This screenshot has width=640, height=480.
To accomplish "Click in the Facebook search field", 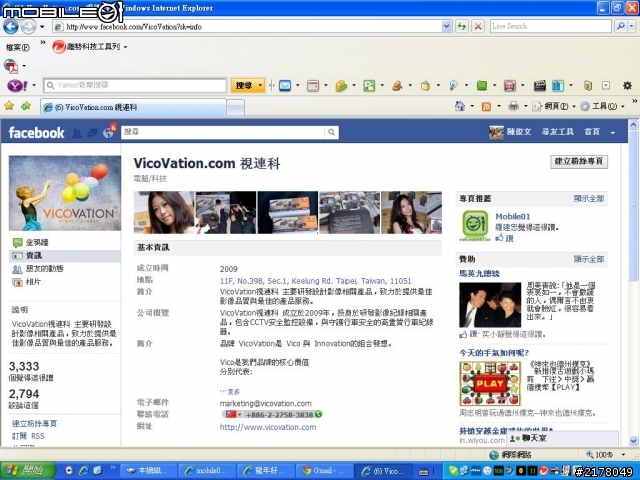I will [223, 132].
